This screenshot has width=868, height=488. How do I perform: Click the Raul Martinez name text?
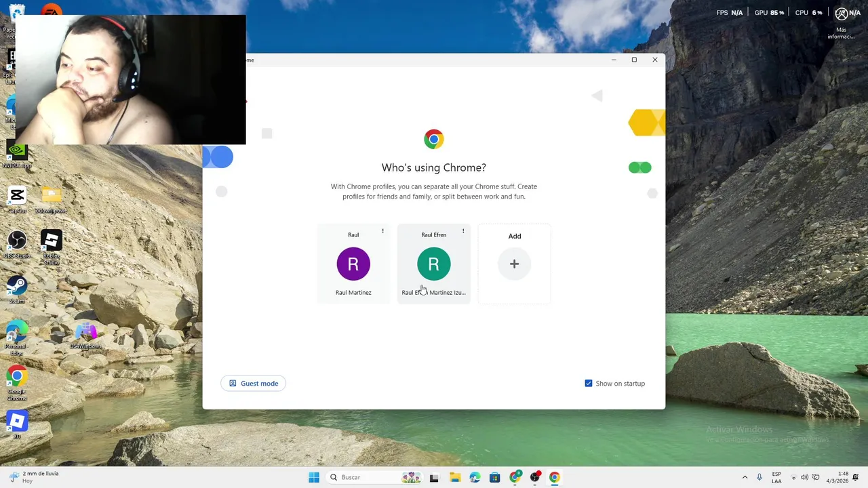point(353,293)
